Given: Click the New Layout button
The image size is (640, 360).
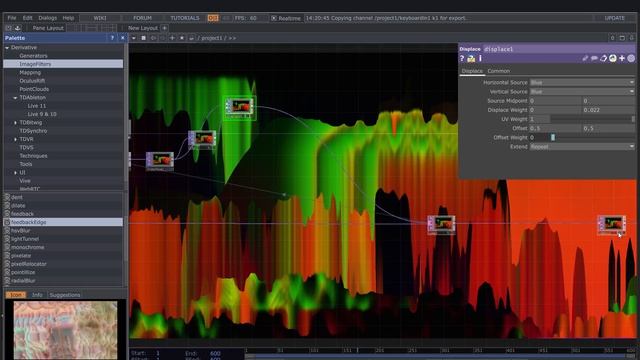Looking at the screenshot, I should point(143,28).
